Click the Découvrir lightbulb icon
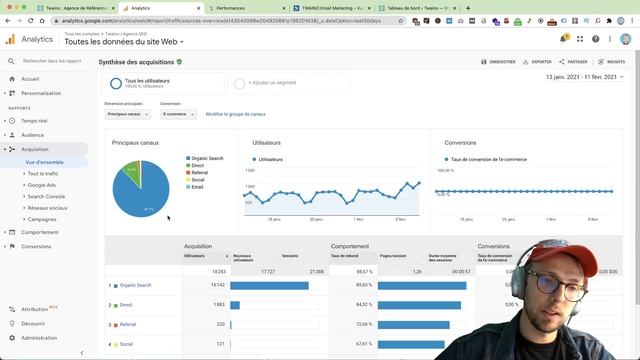This screenshot has height=360, width=640. click(12, 324)
